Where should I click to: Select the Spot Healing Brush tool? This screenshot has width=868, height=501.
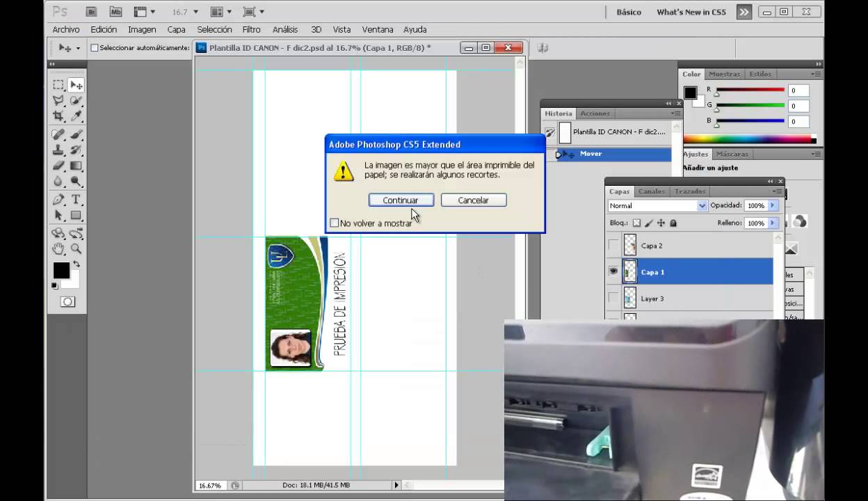[58, 135]
